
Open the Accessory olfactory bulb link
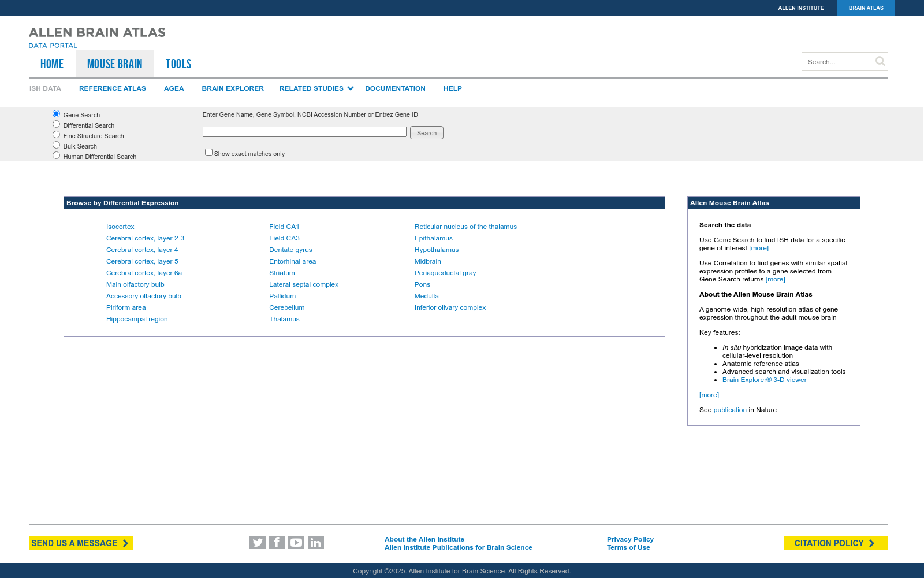pyautogui.click(x=144, y=296)
